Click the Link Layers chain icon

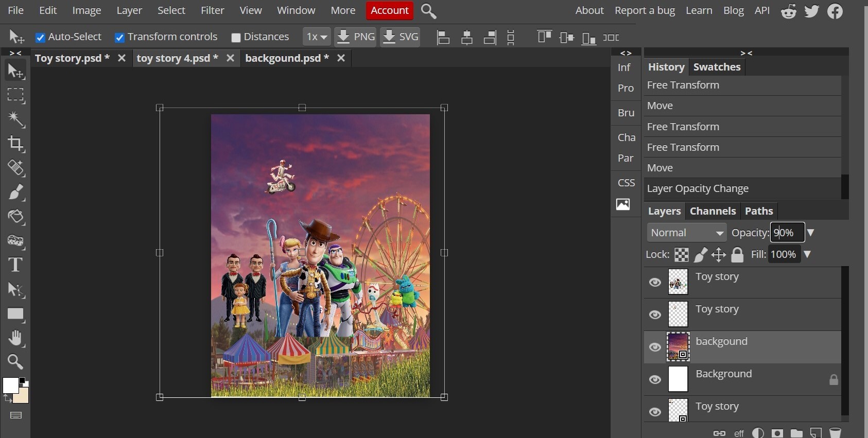(719, 433)
